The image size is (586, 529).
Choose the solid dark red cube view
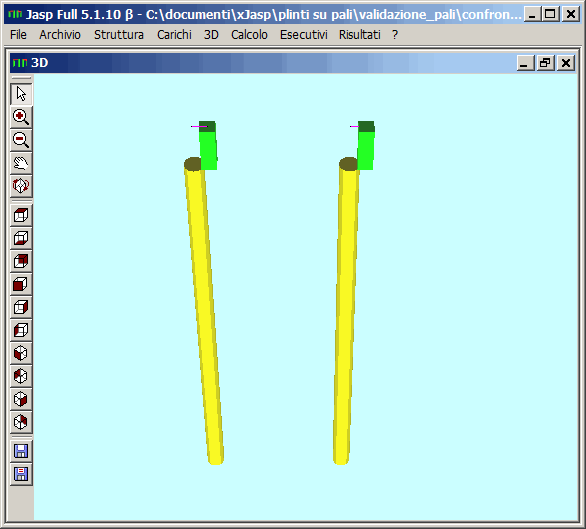pyautogui.click(x=21, y=284)
